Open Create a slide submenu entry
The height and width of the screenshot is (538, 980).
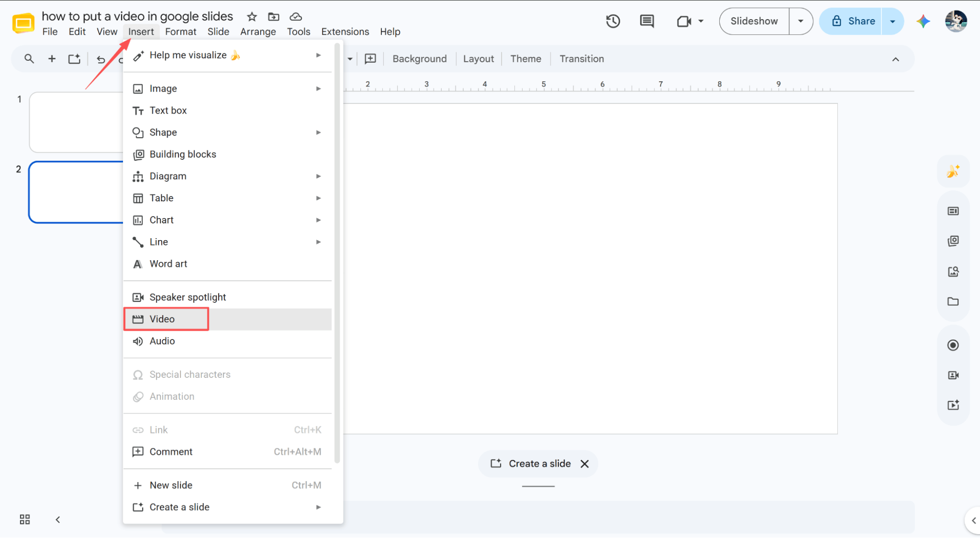coord(228,507)
